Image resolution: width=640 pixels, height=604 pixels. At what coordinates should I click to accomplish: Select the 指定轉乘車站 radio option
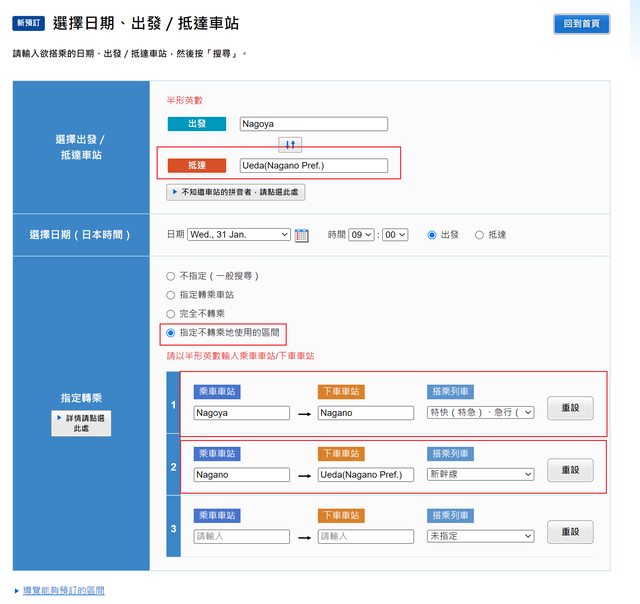coord(170,295)
